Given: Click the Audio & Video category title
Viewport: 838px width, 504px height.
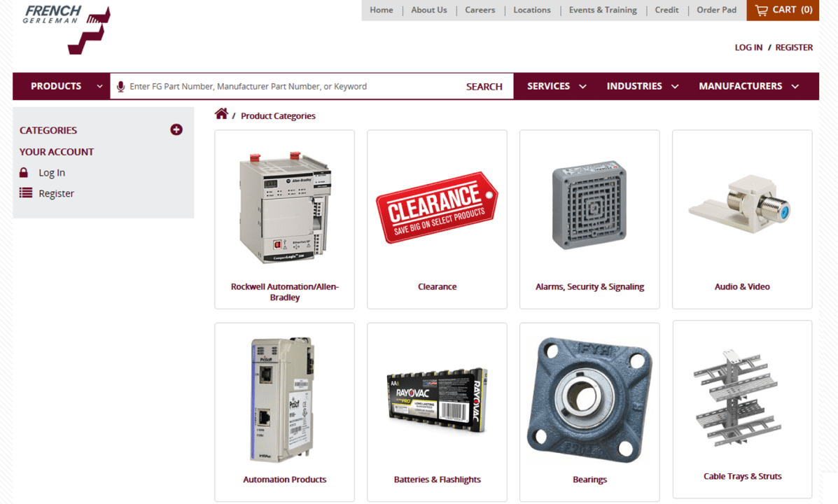Looking at the screenshot, I should coord(742,287).
